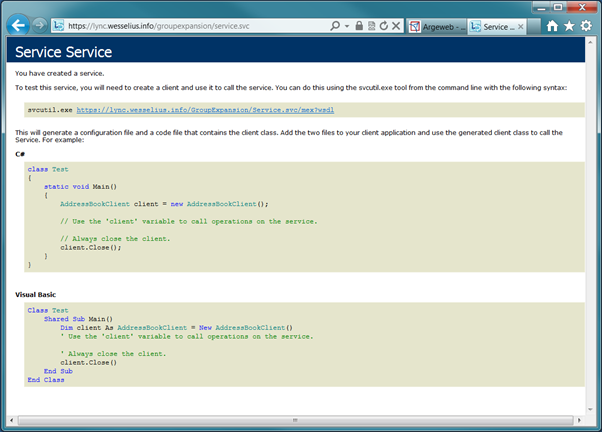Screen dimensions: 602x432
Task: Click the browser Back button
Action: [x=20, y=23]
